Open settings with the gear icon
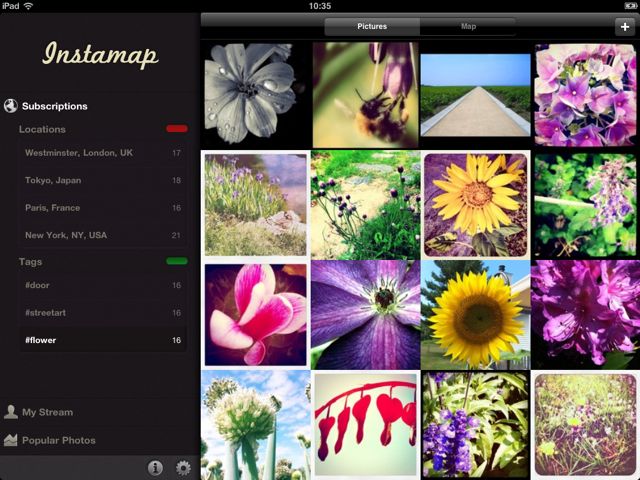 [x=183, y=468]
